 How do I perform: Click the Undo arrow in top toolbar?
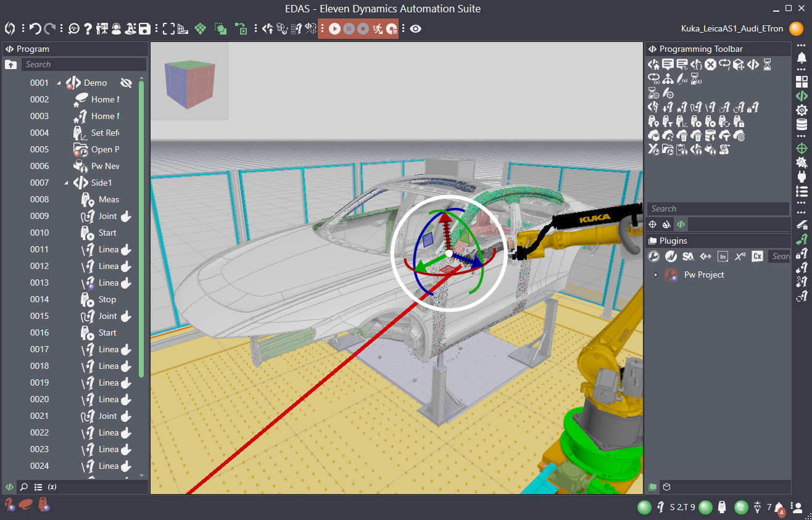pyautogui.click(x=35, y=28)
